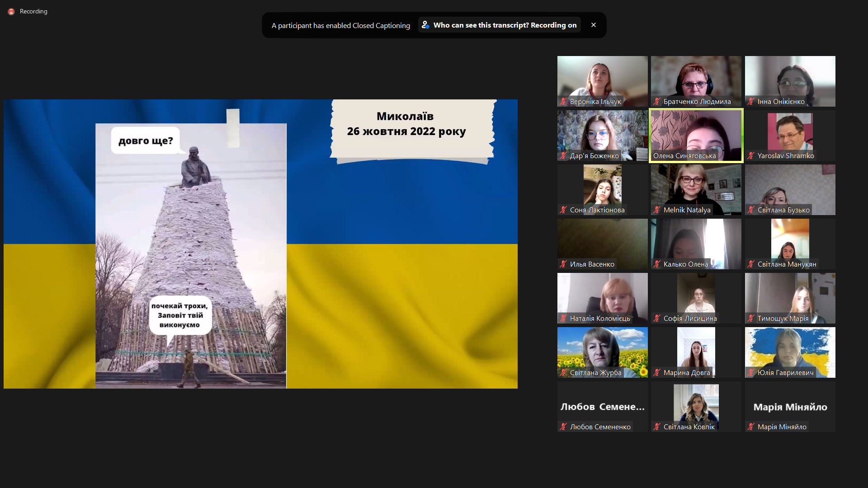Click the participant icon in the transcript notification
Image resolution: width=868 pixels, height=488 pixels.
(425, 25)
